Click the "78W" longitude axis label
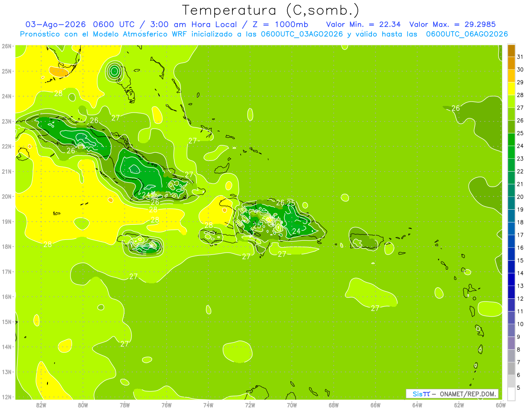Screen dimensions: 532x411 125,405
